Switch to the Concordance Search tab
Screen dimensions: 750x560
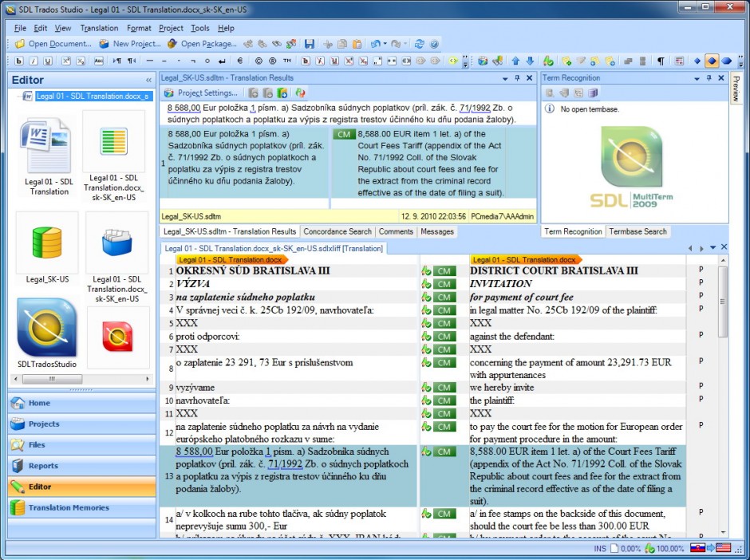(336, 232)
